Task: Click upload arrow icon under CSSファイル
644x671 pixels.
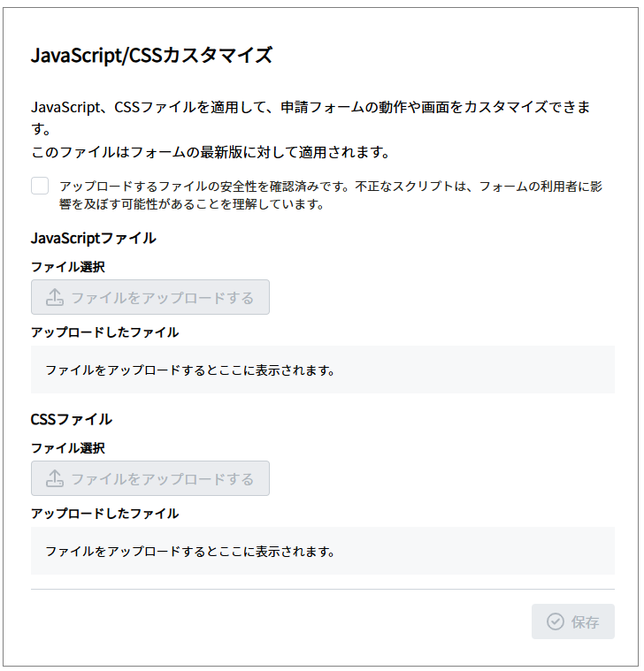Action: [55, 478]
